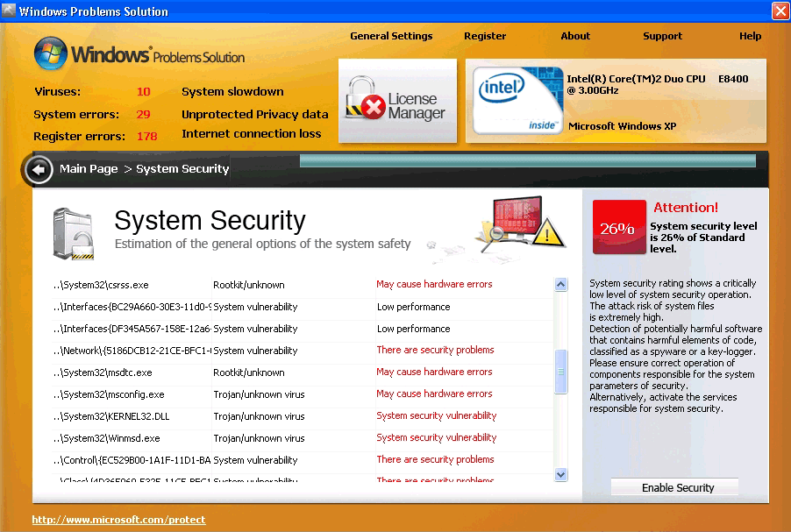This screenshot has height=532, width=791.
Task: Open the Register menu
Action: [485, 36]
